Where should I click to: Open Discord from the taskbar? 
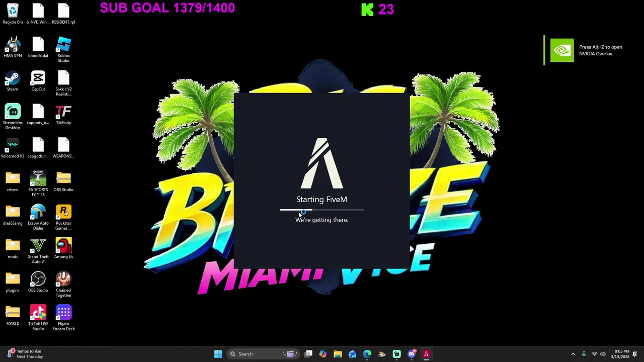point(412,354)
